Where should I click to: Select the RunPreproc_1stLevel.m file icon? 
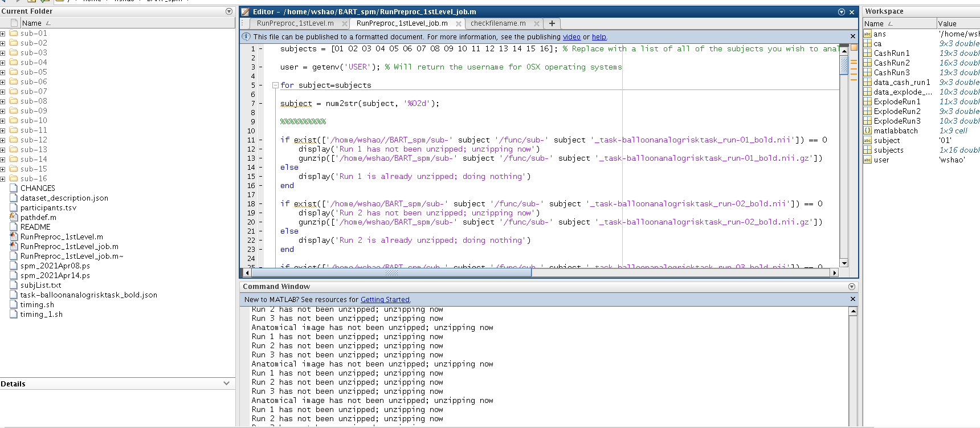click(14, 237)
